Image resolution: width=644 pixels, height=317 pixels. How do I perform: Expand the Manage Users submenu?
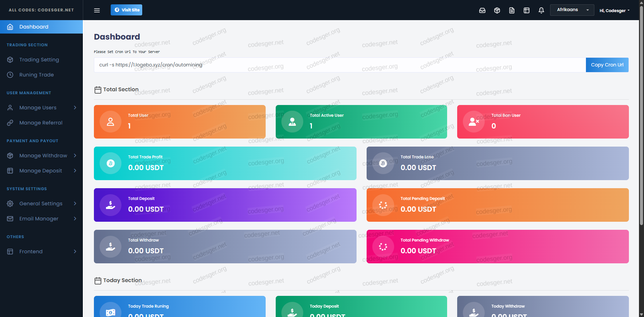pos(42,108)
